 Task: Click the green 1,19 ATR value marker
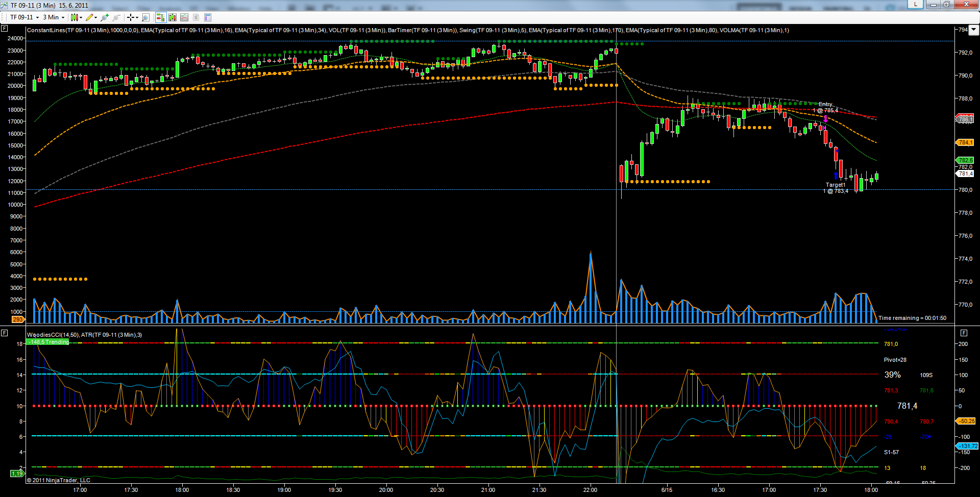coord(17,474)
